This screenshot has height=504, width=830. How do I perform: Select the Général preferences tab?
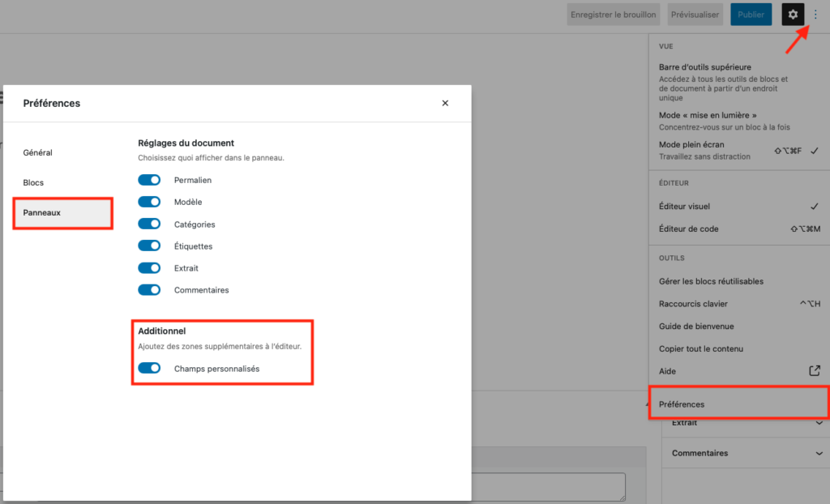click(38, 152)
